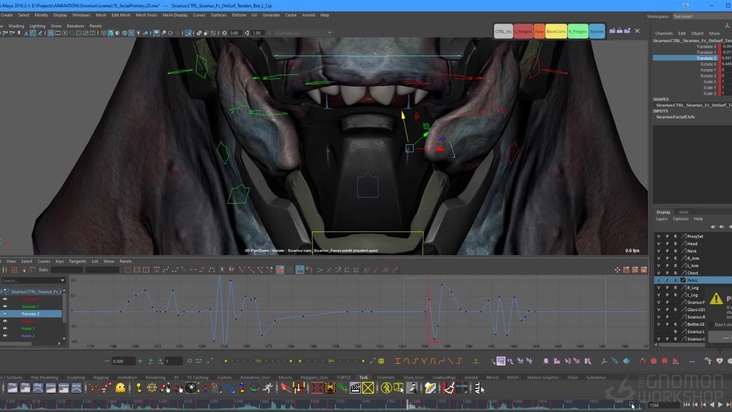Toggle eye icon of Rotate Y curve
Screen dimensions: 732x412
tap(5, 328)
